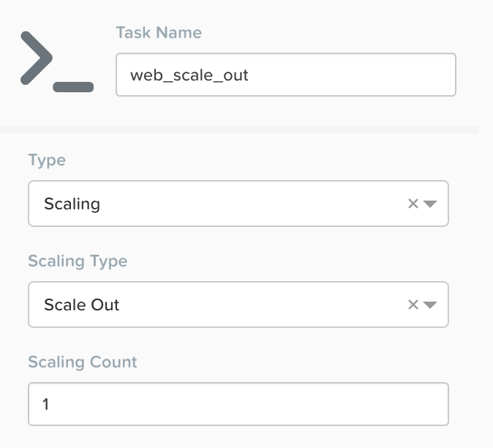
Task: Clear the Scale Out selection using its X
Action: coord(413,305)
